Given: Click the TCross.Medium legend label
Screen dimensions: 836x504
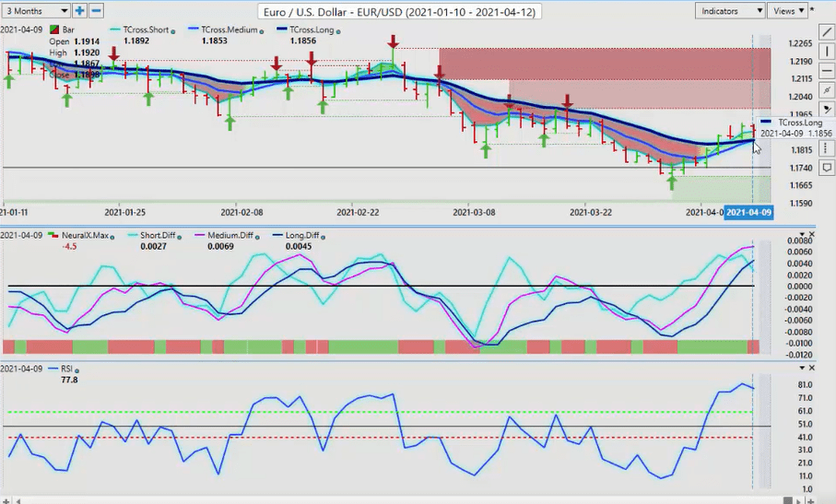Looking at the screenshot, I should click(x=229, y=29).
